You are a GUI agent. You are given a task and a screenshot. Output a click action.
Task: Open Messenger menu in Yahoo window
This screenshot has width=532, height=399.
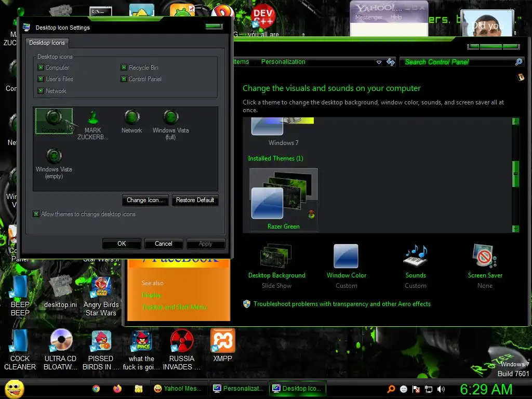(368, 17)
